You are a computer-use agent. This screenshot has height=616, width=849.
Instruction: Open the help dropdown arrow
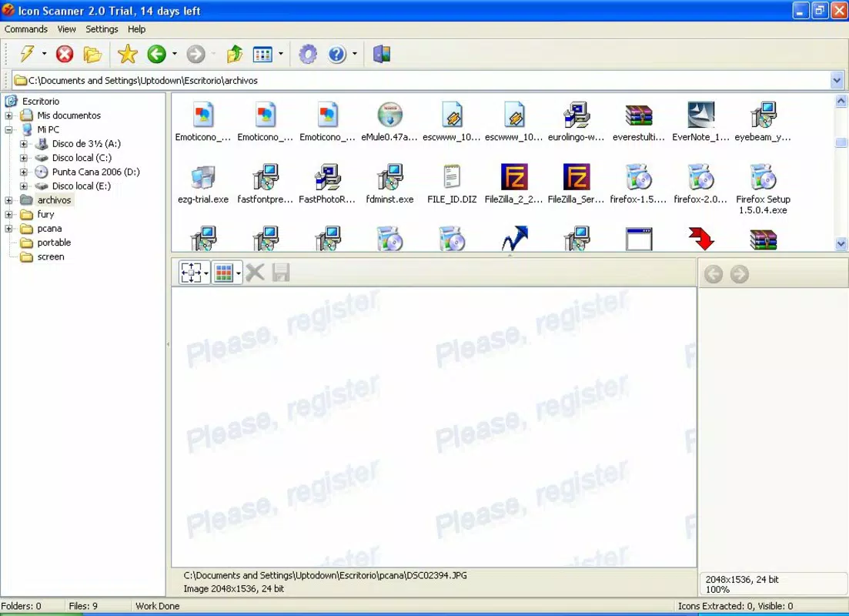pos(355,54)
